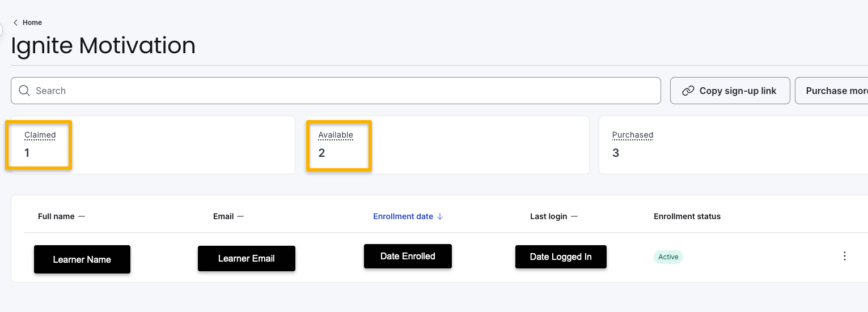
Task: Go back via the Home breadcrumb link
Action: tap(32, 23)
